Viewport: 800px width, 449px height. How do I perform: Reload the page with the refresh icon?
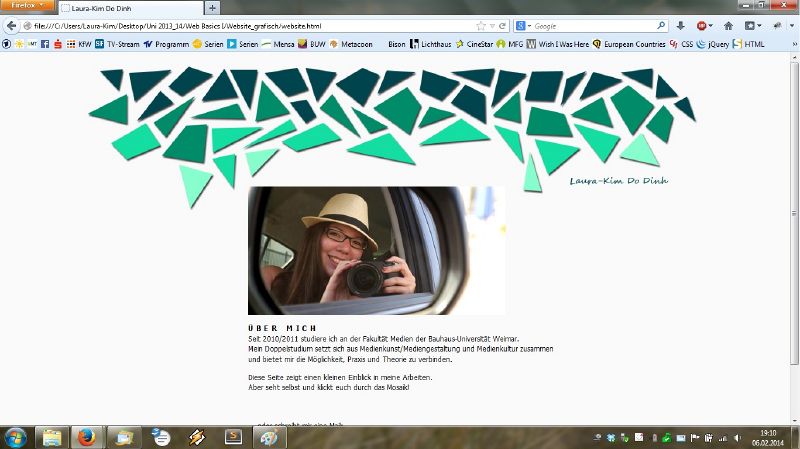coord(503,26)
